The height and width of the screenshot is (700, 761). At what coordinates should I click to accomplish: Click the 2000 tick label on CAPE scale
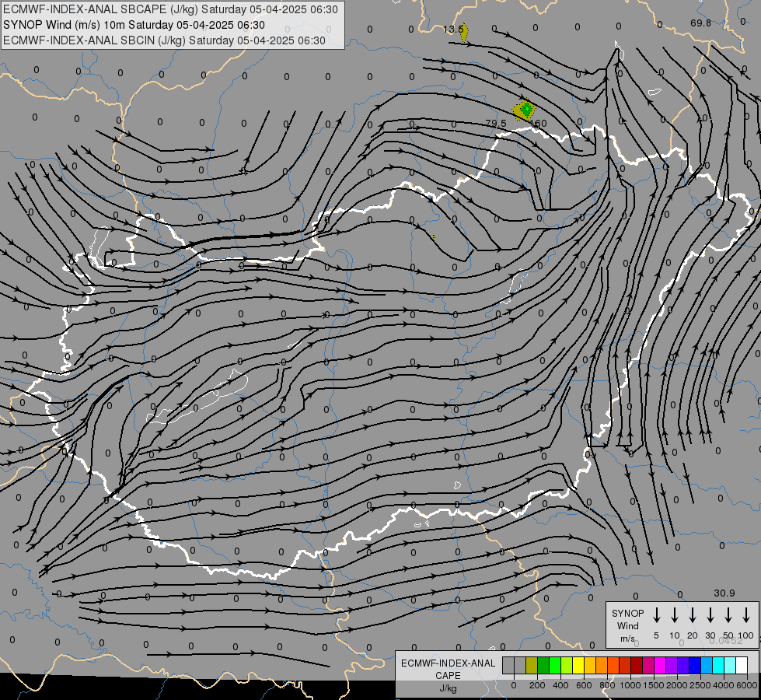676,685
